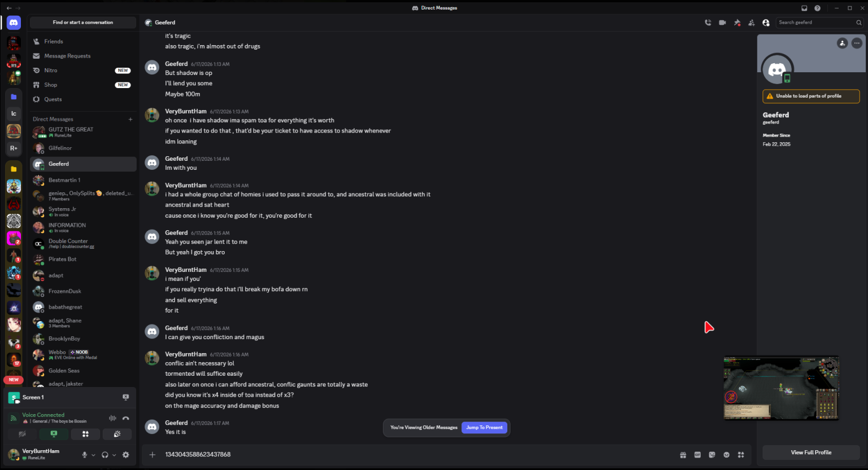Open VeryBurntHam user status panel

pos(41,454)
